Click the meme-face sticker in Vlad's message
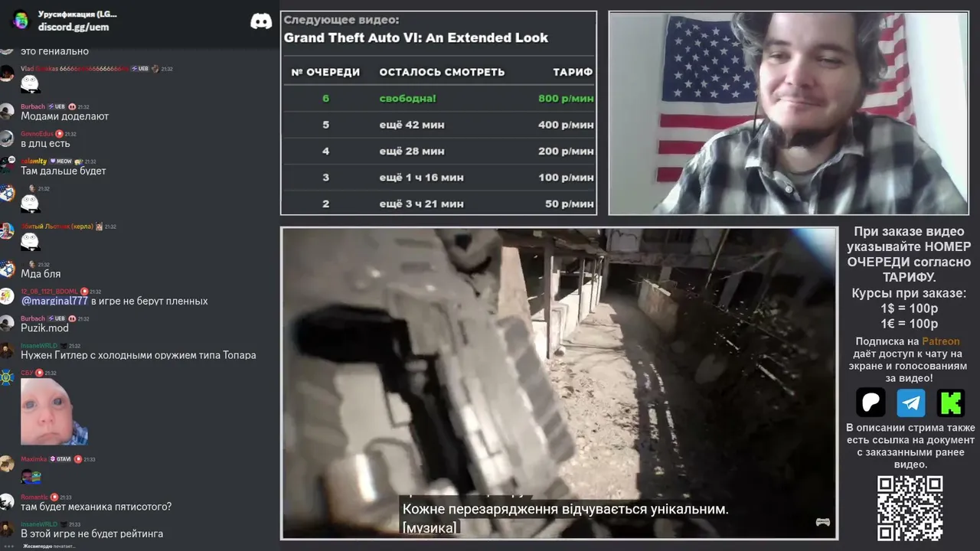 (x=30, y=83)
